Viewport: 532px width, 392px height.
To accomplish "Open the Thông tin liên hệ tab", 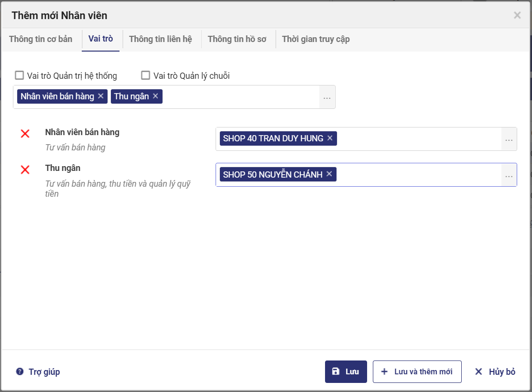I will pos(161,39).
